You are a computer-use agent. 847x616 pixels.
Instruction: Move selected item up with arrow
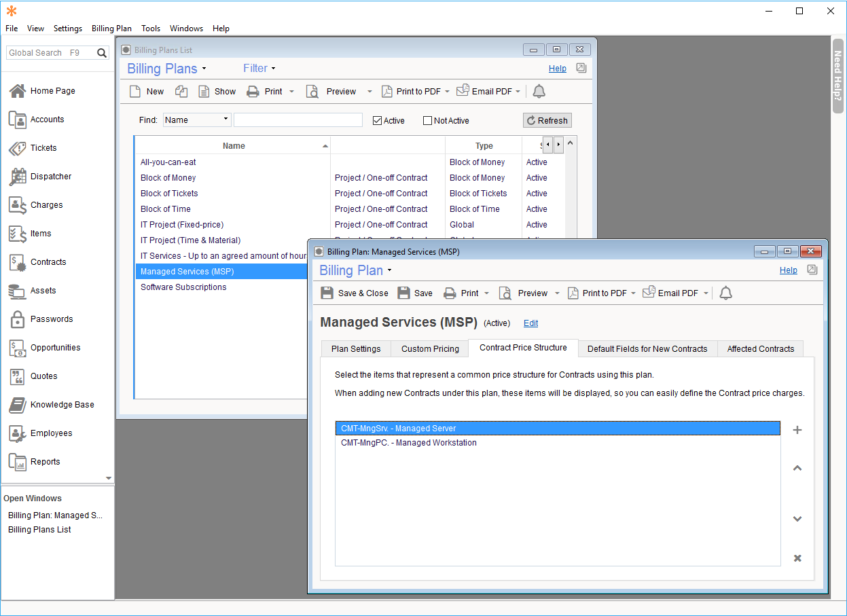(x=797, y=468)
